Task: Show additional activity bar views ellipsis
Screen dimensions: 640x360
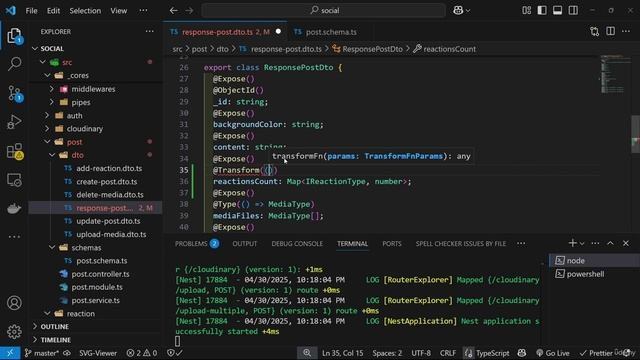Action: click(14, 236)
